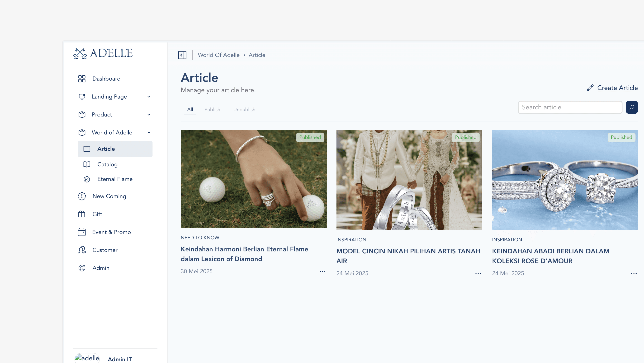Collapse the World of Adelle submenu
The height and width of the screenshot is (363, 644).
pyautogui.click(x=149, y=132)
